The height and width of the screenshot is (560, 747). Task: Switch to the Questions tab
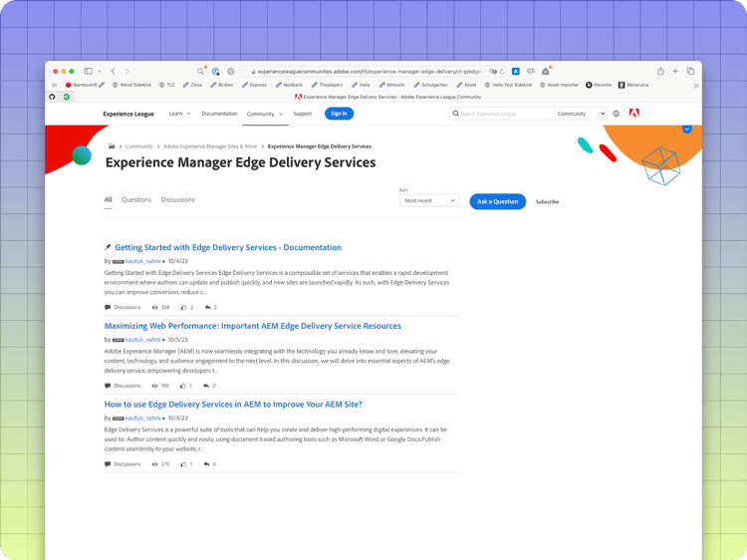point(136,199)
